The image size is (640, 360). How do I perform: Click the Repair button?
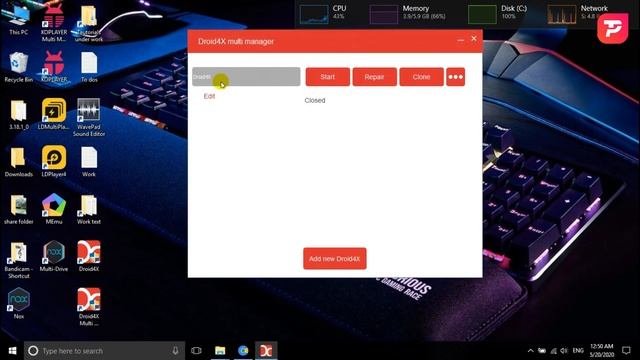374,77
